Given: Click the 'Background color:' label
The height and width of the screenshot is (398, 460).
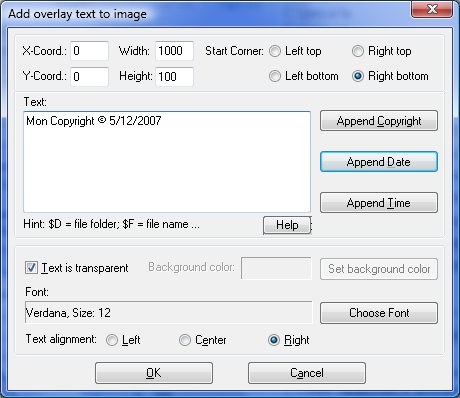Looking at the screenshot, I should pos(191,267).
